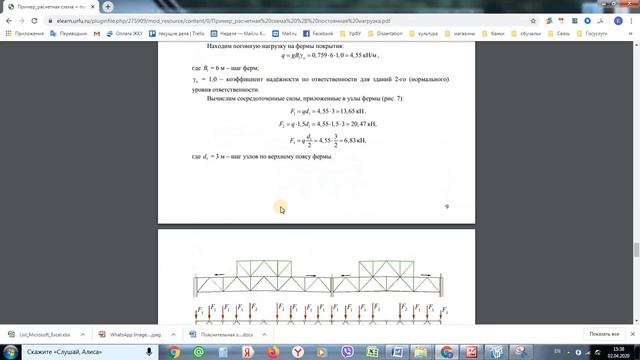The image size is (640, 360).
Task: Expand the обучалки bookmark folder
Action: [x=526, y=33]
